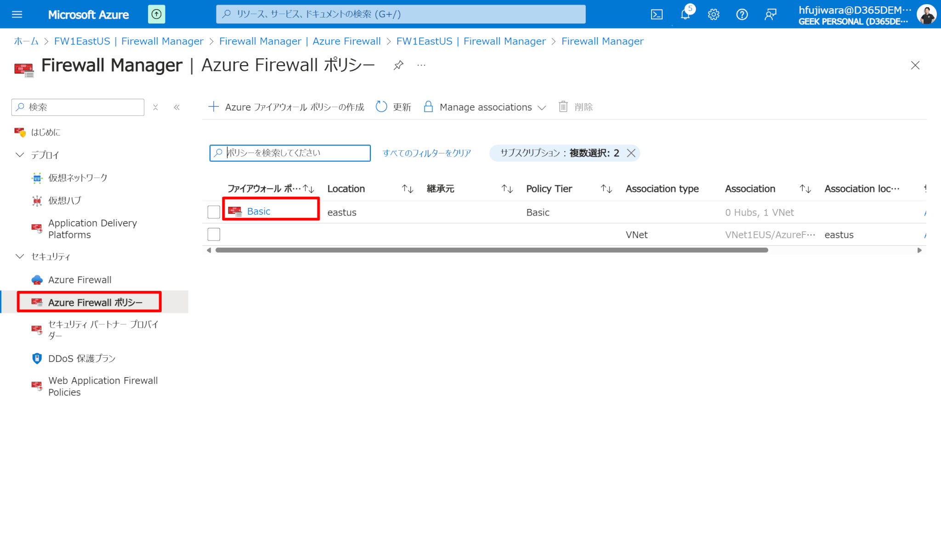Screen dimensions: 941x560
Task: Click the 0 Hubs, 1 VNet cell
Action: (760, 212)
